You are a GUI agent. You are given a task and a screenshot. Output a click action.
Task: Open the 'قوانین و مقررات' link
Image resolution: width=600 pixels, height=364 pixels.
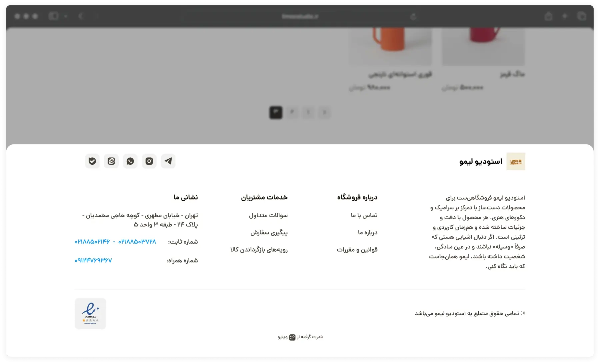(x=357, y=250)
